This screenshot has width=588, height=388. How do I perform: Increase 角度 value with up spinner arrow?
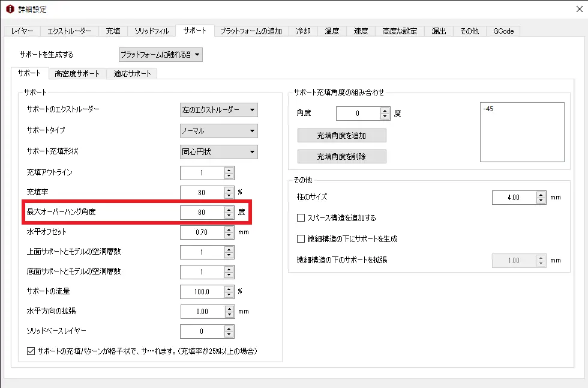tap(385, 110)
